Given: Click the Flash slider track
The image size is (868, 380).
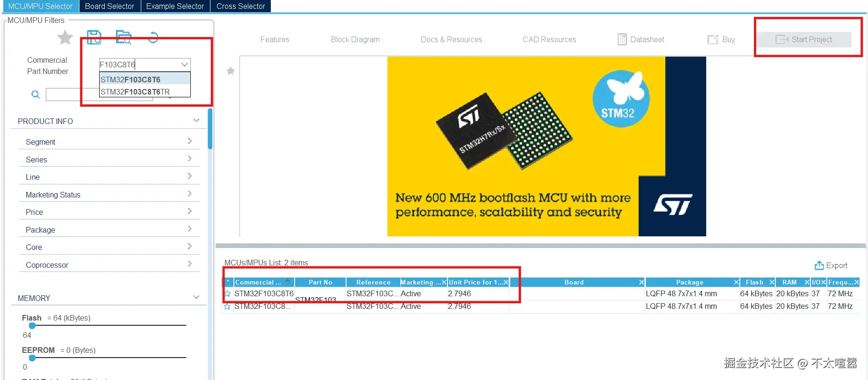Looking at the screenshot, I should click(108, 325).
